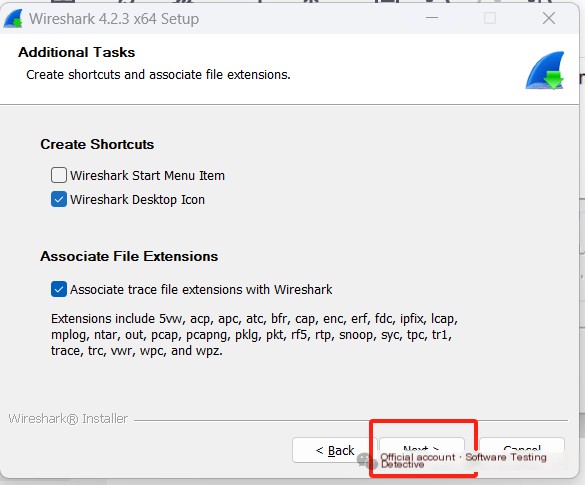Cancel the Wireshark setup

point(522,449)
